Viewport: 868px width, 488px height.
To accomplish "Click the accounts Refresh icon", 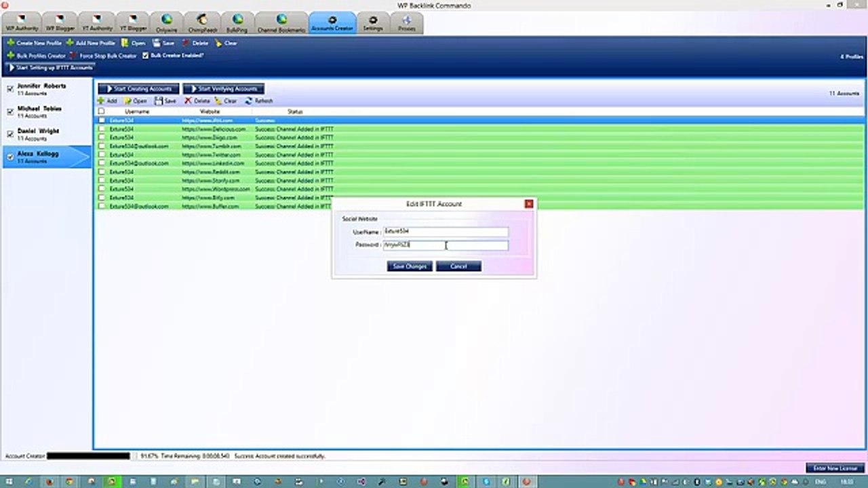I will [249, 101].
